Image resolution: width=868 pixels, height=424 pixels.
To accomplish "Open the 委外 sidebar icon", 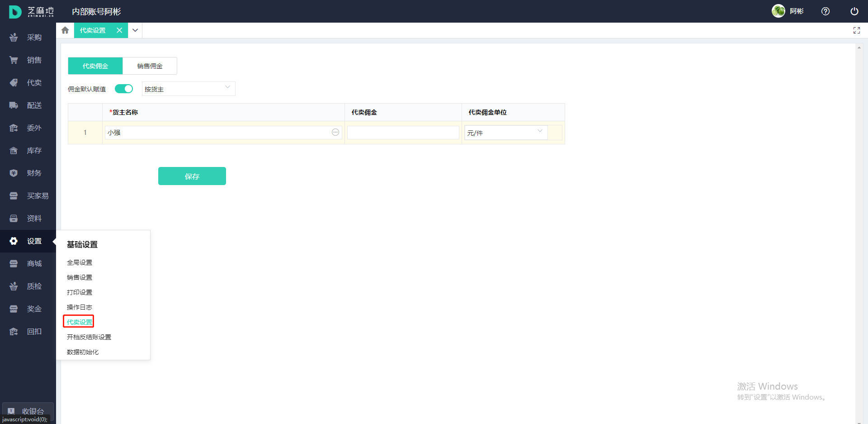I will pyautogui.click(x=14, y=128).
